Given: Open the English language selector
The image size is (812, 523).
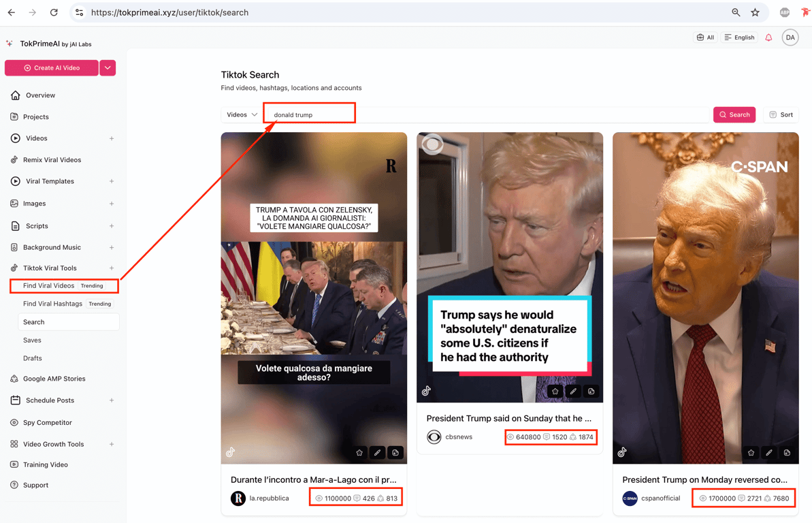Looking at the screenshot, I should 739,37.
